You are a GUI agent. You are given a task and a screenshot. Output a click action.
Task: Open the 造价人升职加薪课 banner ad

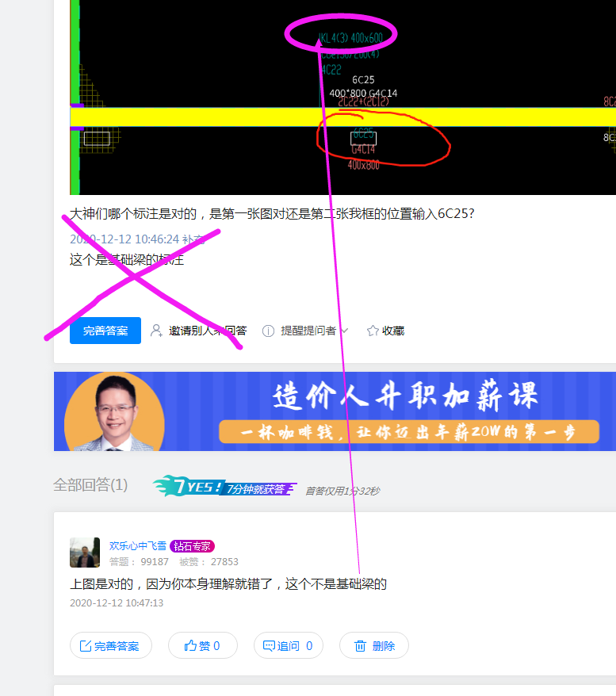point(335,411)
